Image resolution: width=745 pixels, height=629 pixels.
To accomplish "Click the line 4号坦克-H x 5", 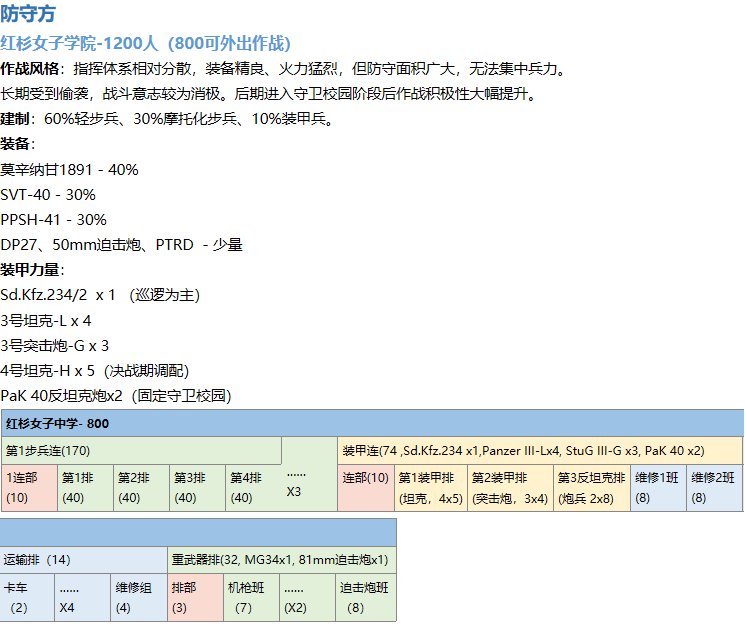I will pos(95,371).
